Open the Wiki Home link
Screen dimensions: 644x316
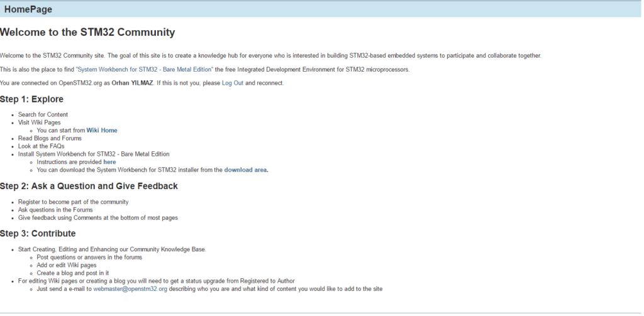102,131
